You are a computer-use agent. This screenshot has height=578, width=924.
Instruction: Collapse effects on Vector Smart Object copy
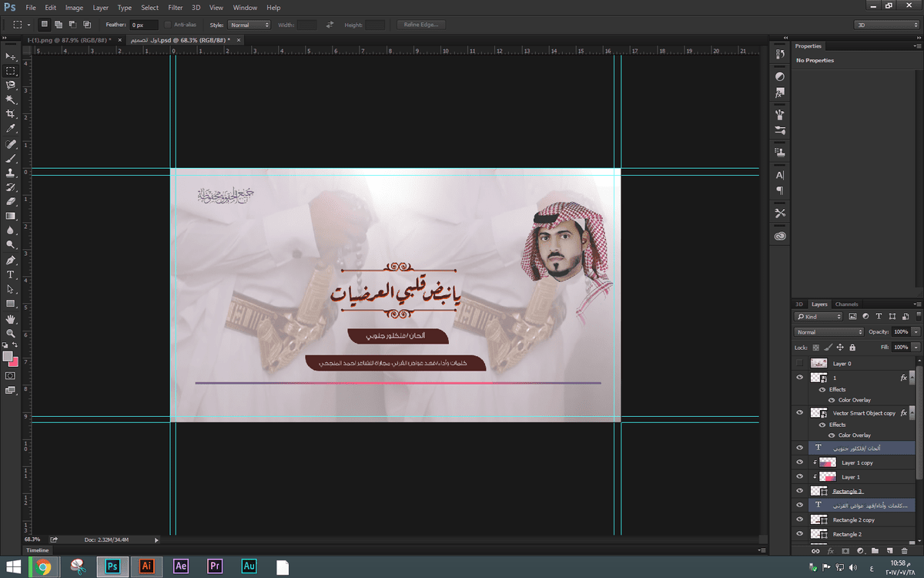[913, 413]
